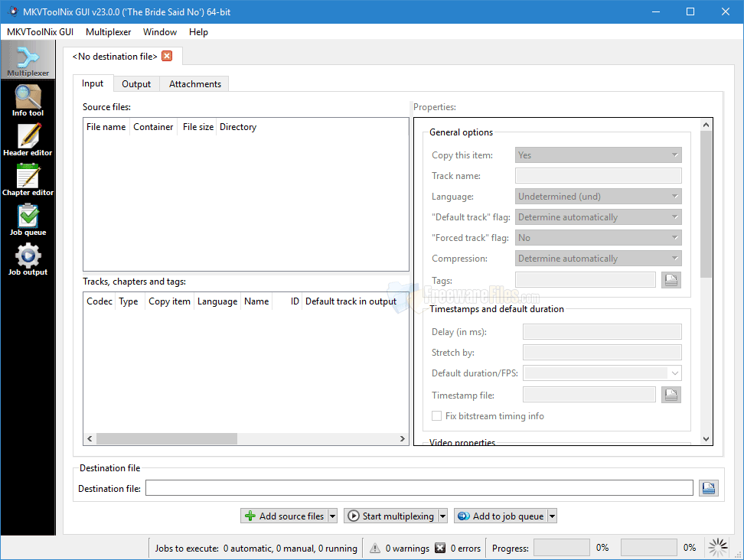Browse for a Timestamp file
Viewport: 744px width, 560px height.
pyautogui.click(x=671, y=394)
